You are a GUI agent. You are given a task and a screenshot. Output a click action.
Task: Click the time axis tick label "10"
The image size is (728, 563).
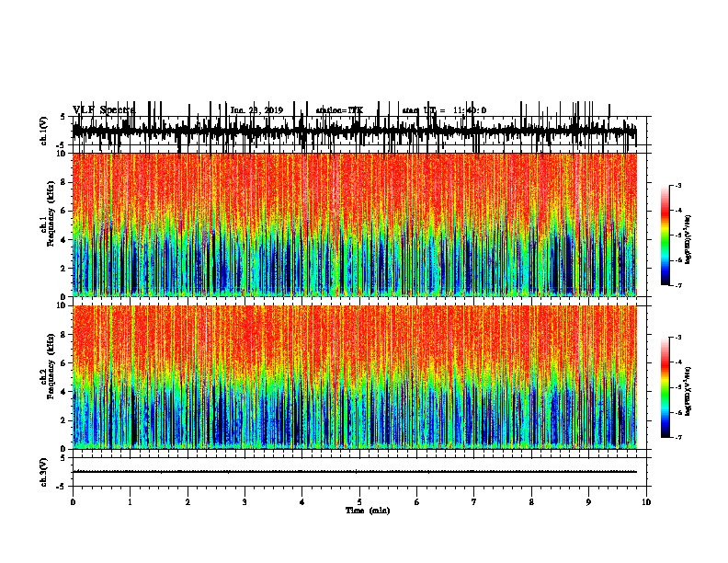646,502
